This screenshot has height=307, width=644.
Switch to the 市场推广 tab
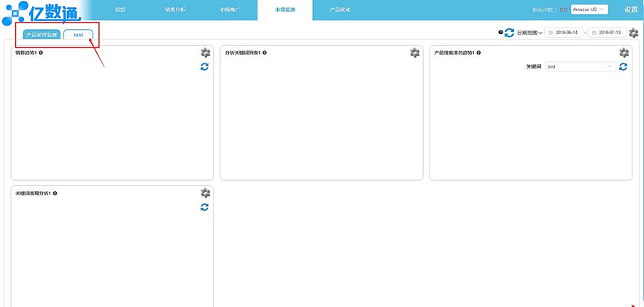tap(230, 9)
